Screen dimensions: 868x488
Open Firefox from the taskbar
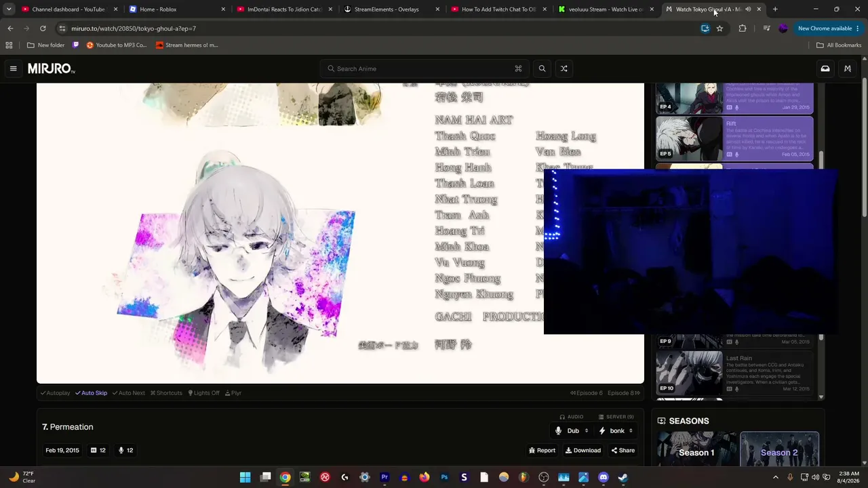click(425, 477)
